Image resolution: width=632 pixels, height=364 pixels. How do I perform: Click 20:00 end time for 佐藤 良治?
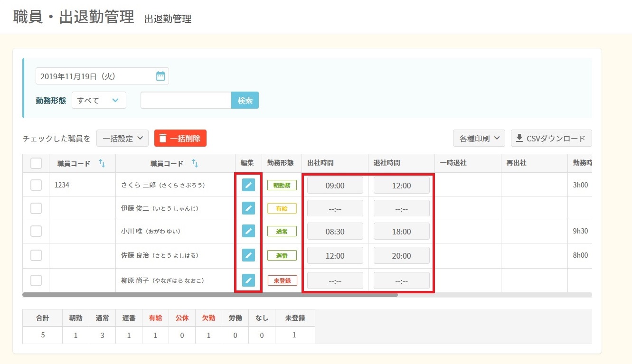[402, 255]
